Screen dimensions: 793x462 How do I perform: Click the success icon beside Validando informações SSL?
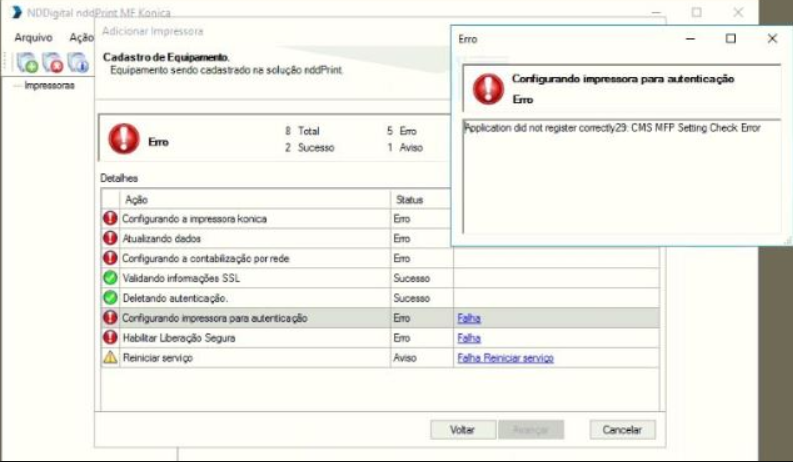tap(110, 278)
